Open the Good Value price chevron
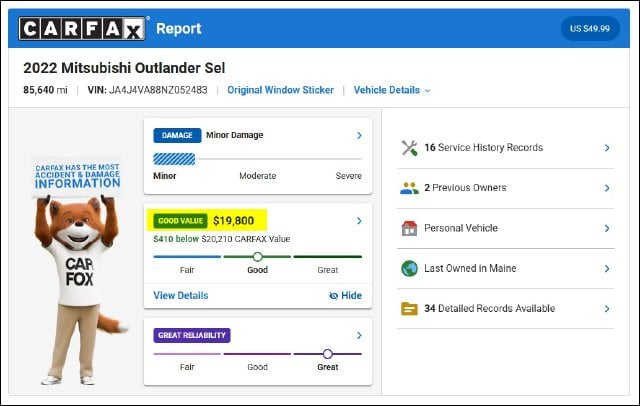The width and height of the screenshot is (640, 406). click(x=359, y=221)
